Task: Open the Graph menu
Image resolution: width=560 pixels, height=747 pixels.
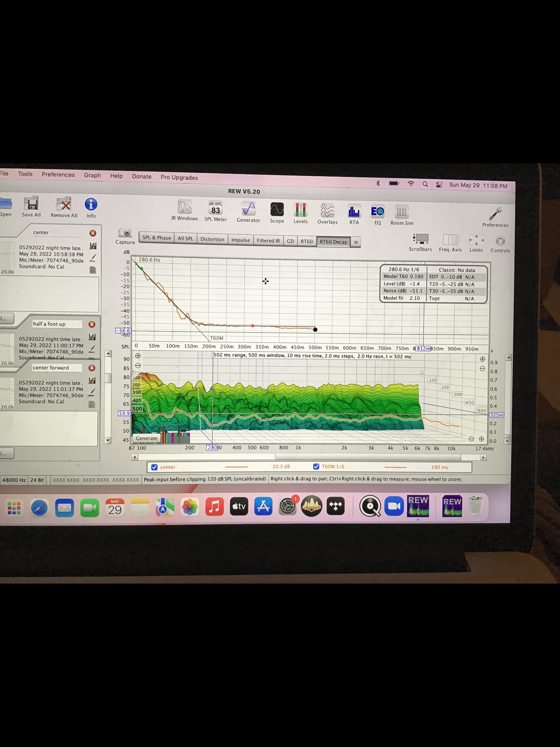Action: click(x=93, y=175)
